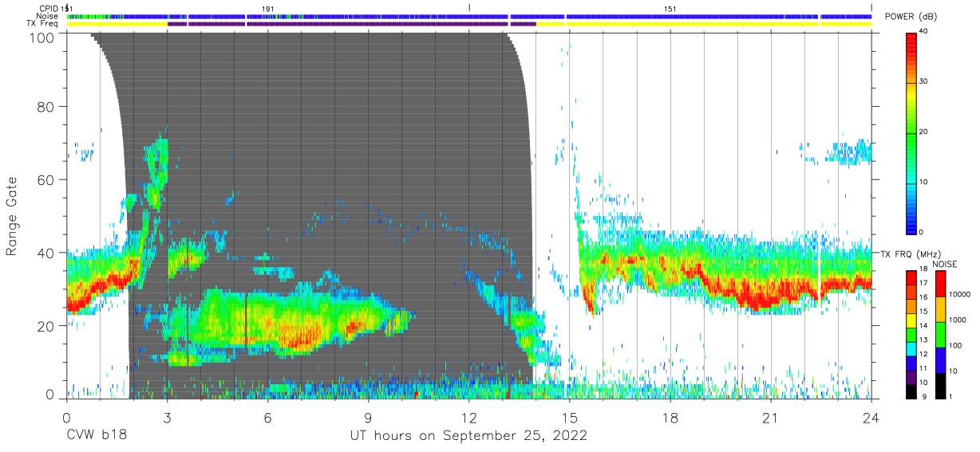Click the 9 tick on UT hours axis
Viewport: 980px width, 452px height.
369,417
